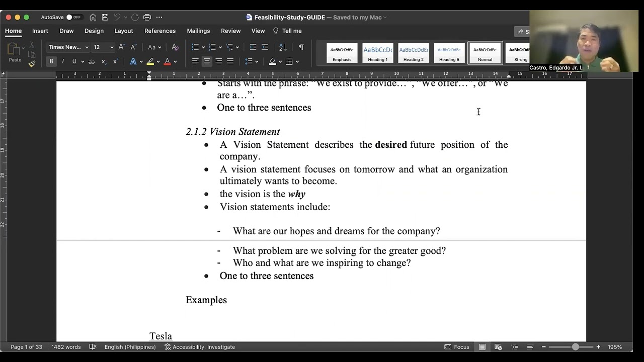
Task: Cut the selection with the scissors icon
Action: pos(32,45)
